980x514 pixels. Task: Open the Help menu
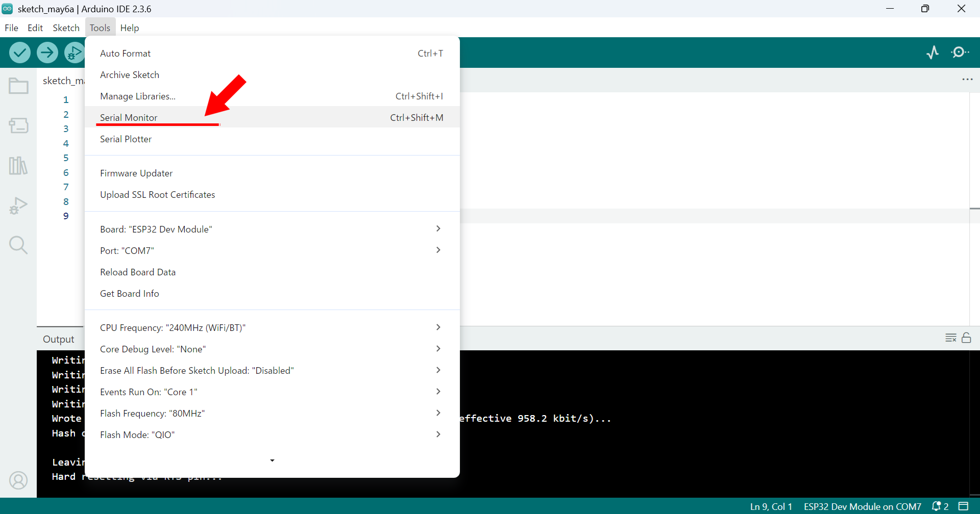coord(130,28)
